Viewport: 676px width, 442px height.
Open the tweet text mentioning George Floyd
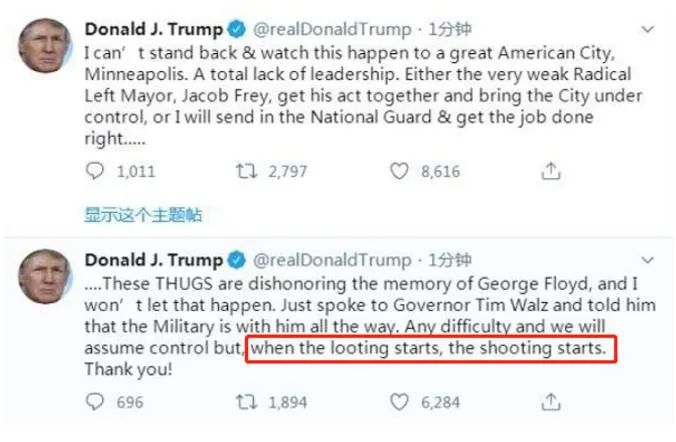[370, 326]
